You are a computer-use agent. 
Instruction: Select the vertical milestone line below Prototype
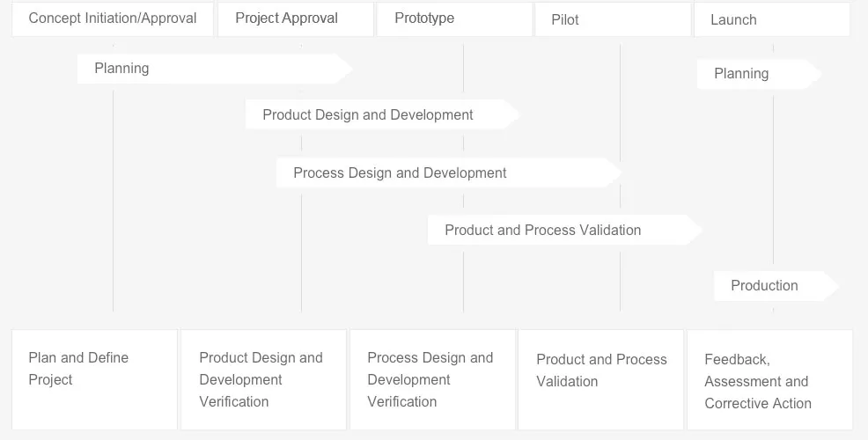[x=463, y=282]
